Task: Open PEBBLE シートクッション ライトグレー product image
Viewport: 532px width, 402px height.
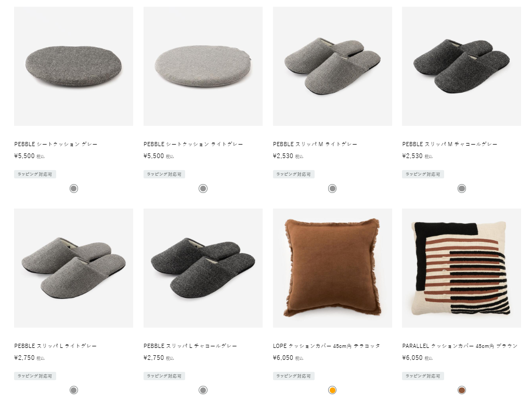Action: pyautogui.click(x=203, y=66)
